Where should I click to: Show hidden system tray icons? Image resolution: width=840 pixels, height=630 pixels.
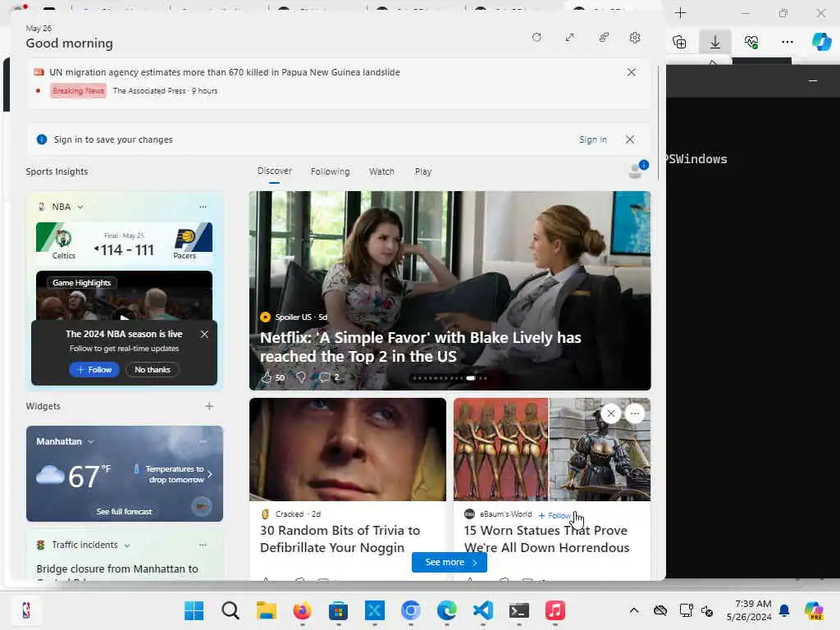(x=634, y=610)
